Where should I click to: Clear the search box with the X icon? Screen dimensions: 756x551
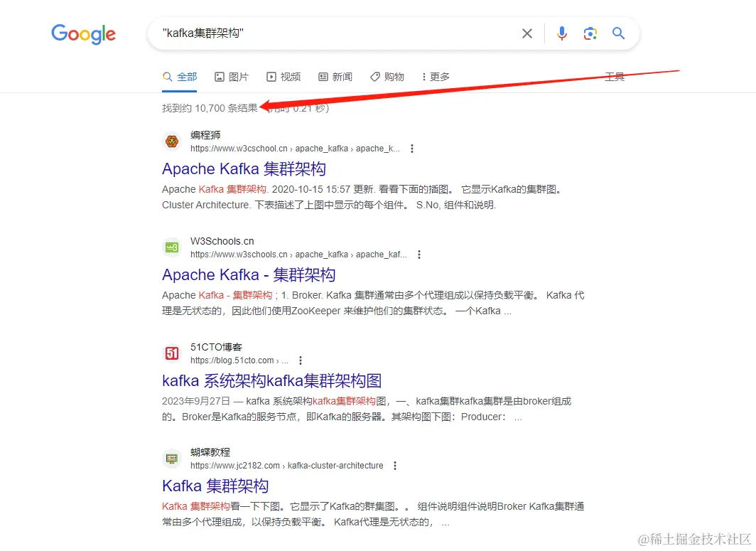(527, 33)
